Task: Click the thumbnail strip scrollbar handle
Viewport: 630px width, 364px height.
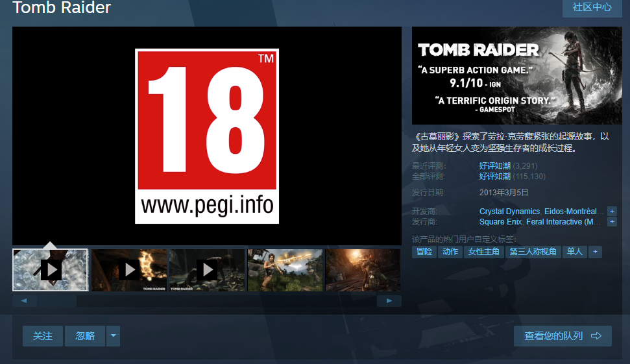Action: tap(56, 300)
